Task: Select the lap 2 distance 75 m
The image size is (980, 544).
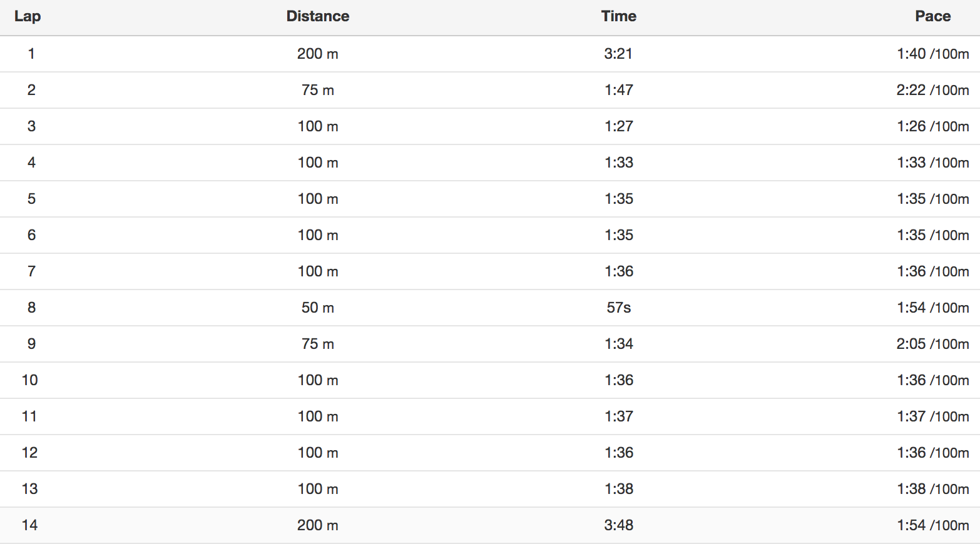Action: click(318, 90)
